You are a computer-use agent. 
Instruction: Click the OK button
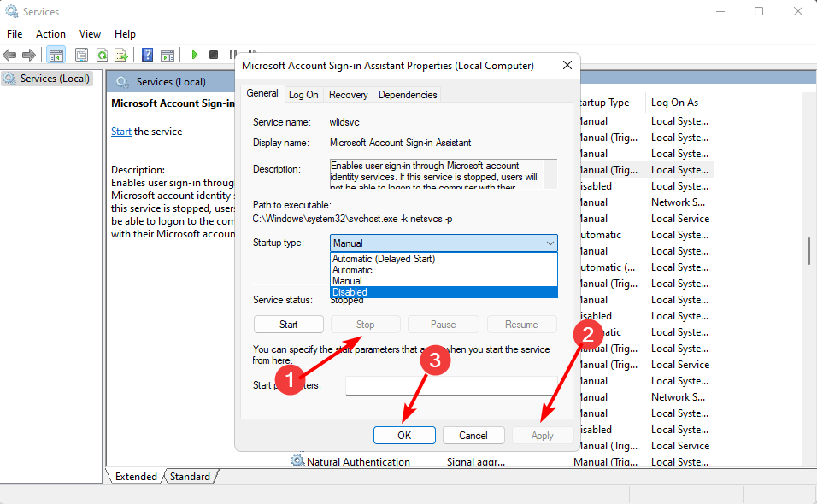click(404, 435)
